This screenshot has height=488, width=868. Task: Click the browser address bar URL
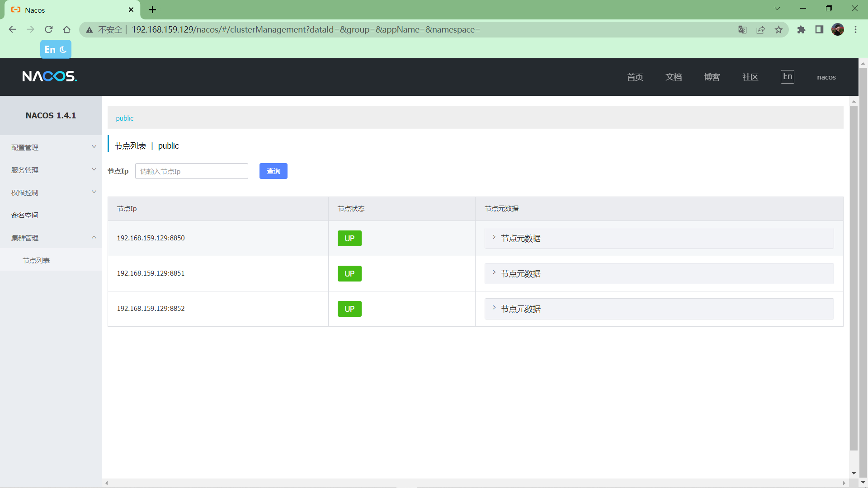click(x=306, y=30)
